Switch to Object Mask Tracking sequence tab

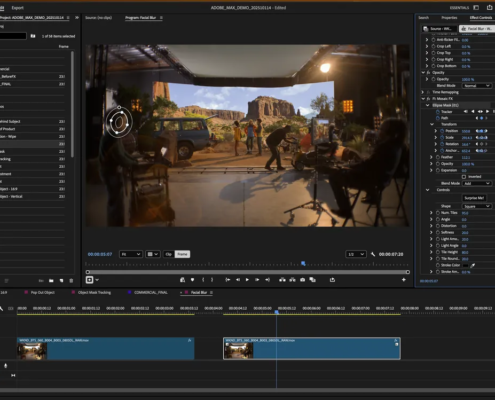(x=94, y=292)
